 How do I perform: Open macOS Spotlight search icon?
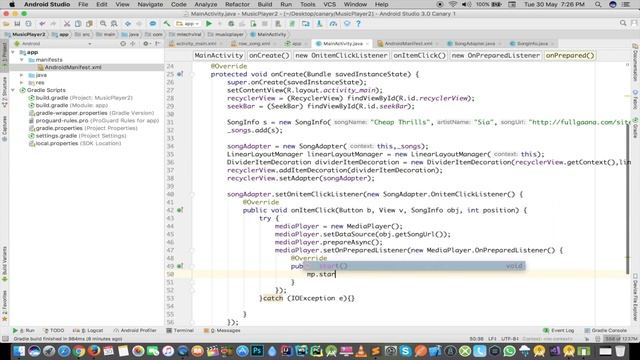click(598, 4)
